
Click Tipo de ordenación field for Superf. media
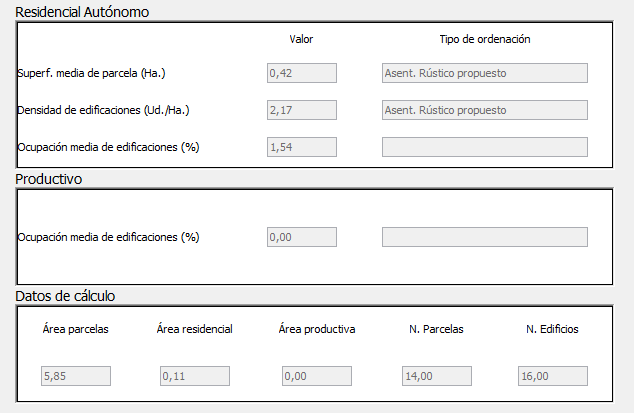[x=485, y=73]
